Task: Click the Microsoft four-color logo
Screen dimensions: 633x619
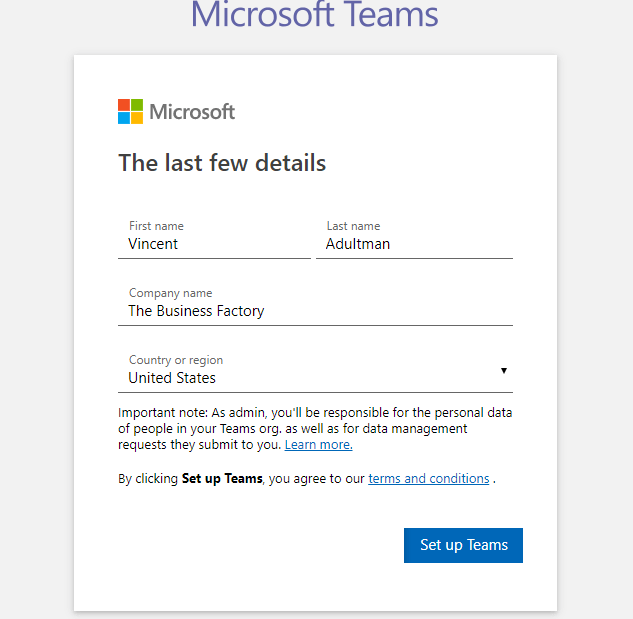Action: coord(130,111)
